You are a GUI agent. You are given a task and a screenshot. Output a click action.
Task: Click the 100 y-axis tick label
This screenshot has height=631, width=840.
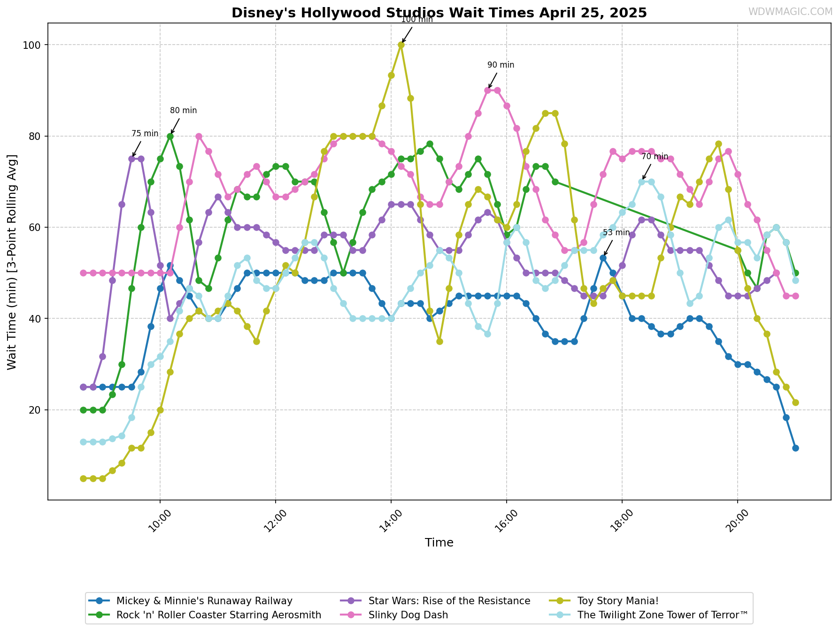tap(32, 45)
